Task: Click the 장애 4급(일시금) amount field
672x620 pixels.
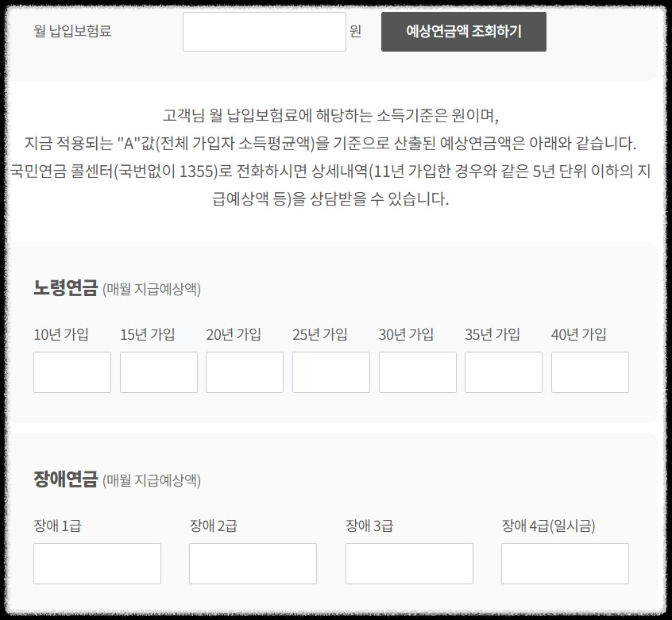Action: click(x=566, y=564)
